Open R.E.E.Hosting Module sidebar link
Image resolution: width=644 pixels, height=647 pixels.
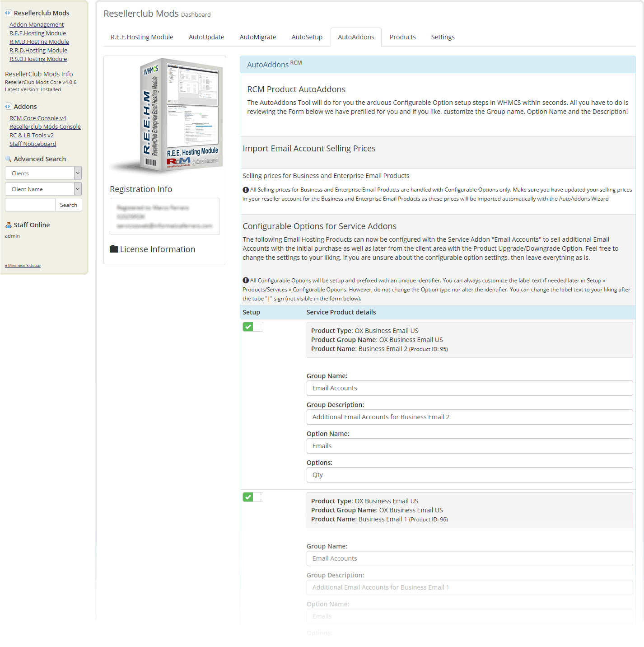[38, 33]
